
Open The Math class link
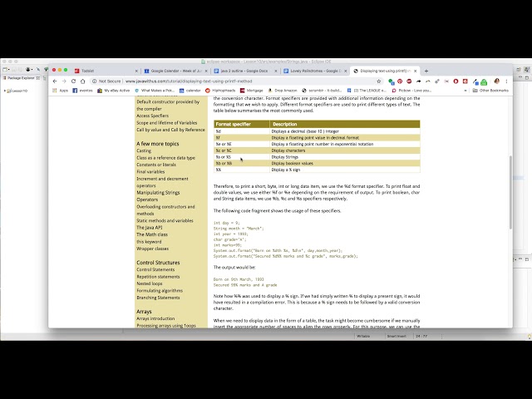click(152, 234)
